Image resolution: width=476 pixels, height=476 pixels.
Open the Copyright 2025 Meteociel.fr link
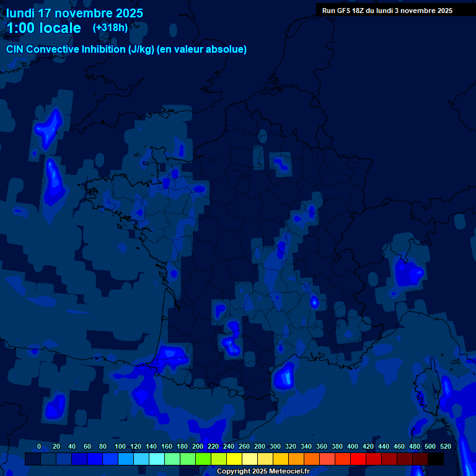point(263,472)
